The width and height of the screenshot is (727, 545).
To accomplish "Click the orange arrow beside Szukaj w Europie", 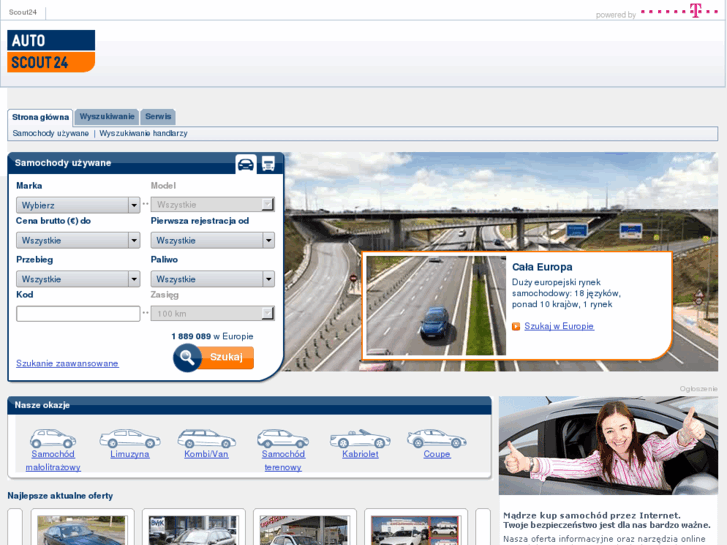I will [516, 327].
